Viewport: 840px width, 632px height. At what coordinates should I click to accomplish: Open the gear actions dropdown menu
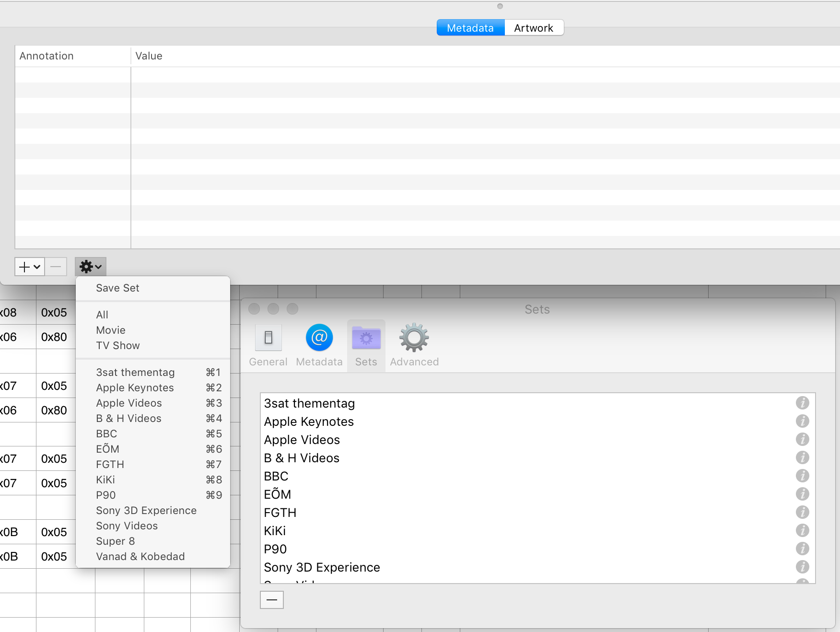[90, 267]
